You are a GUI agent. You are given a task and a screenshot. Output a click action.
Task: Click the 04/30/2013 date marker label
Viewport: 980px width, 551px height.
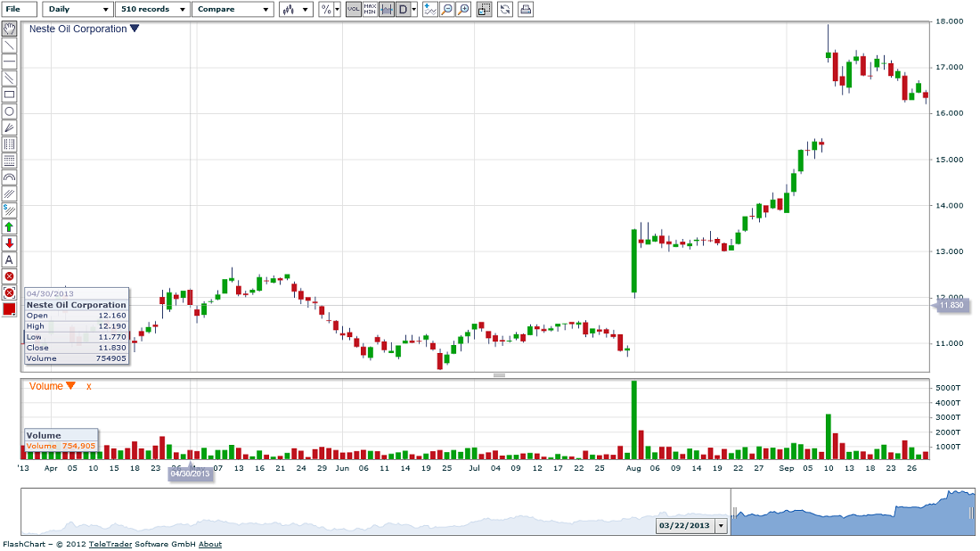pos(190,473)
